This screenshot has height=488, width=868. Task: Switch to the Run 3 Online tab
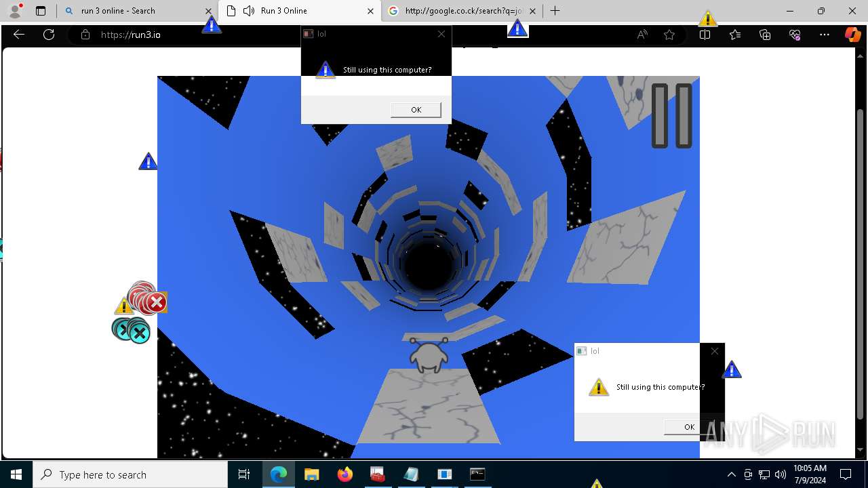[x=299, y=11]
